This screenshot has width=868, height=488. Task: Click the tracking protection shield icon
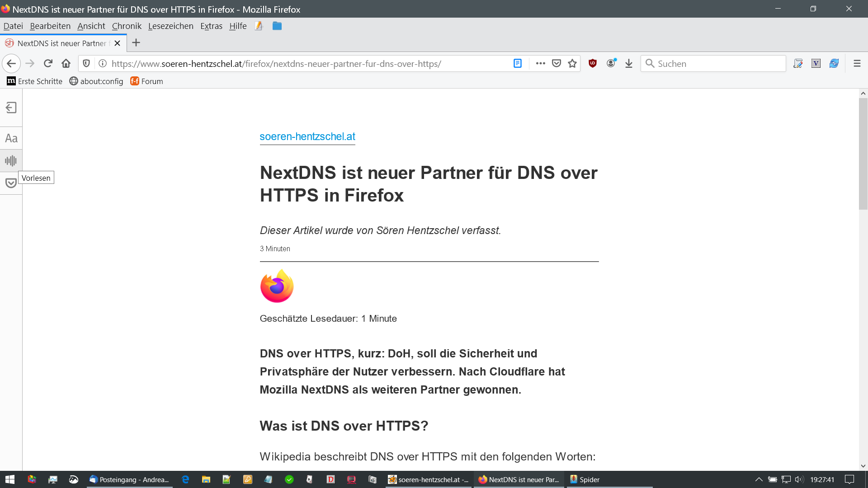86,64
